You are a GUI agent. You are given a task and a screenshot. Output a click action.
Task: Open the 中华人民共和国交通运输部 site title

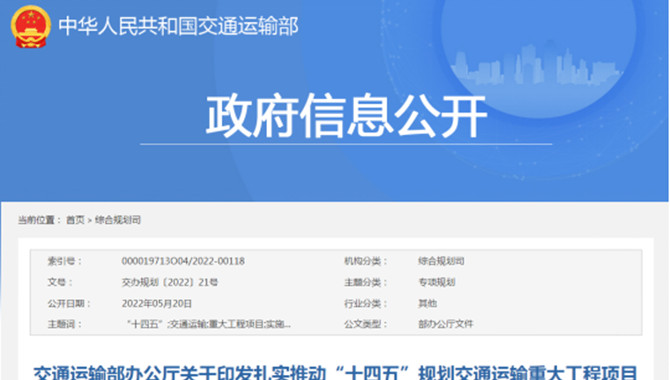point(178,27)
